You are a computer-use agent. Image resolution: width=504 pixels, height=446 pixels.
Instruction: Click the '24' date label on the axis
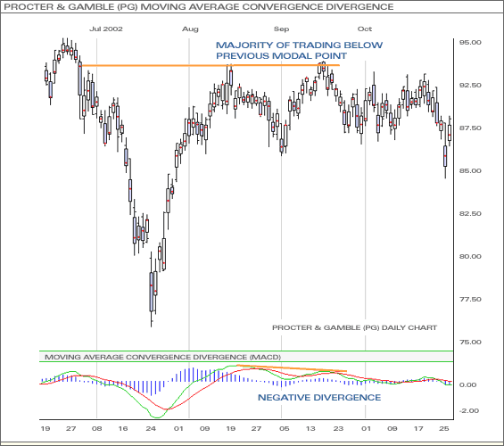151,429
